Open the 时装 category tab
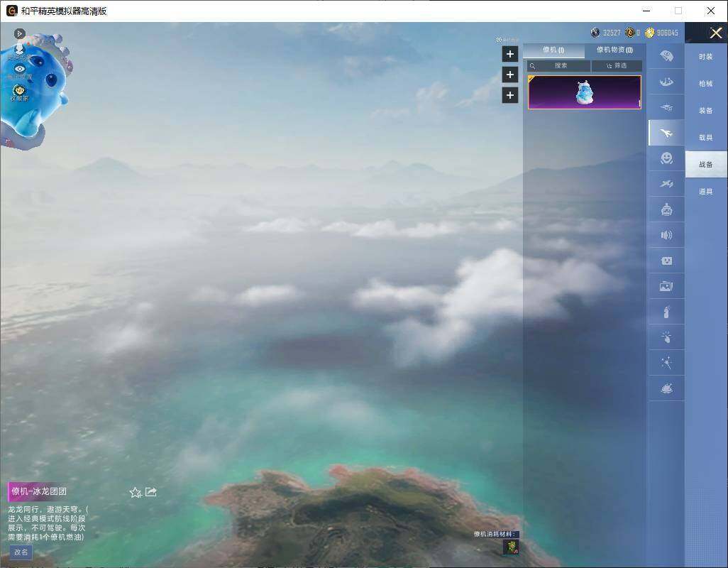 tap(706, 57)
